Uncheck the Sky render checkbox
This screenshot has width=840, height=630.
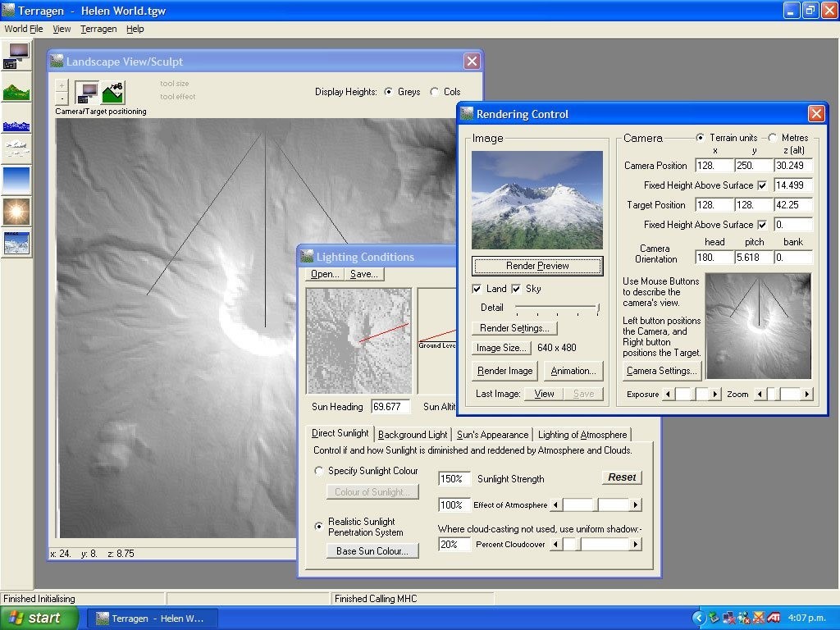(516, 289)
